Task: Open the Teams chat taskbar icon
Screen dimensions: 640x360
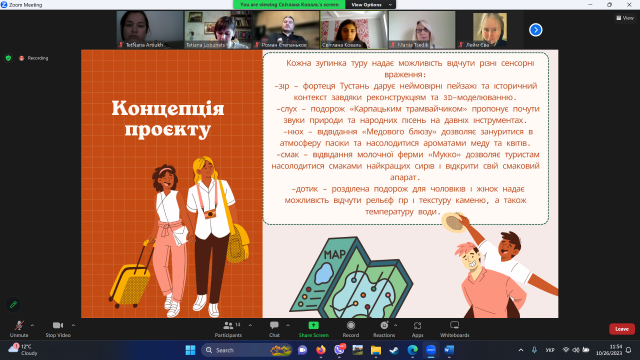Action: coord(302,350)
